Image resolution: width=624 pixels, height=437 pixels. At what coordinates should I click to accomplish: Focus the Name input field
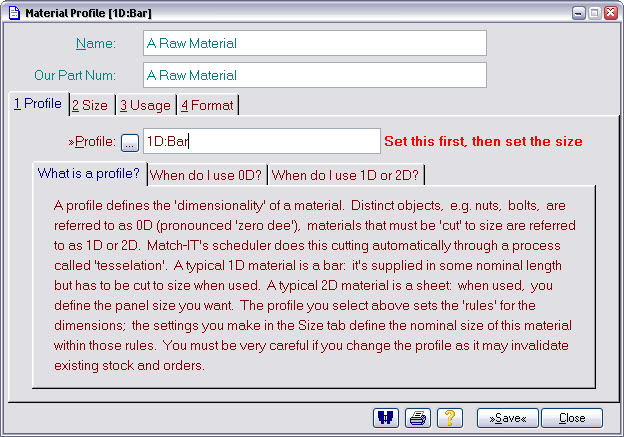(314, 43)
